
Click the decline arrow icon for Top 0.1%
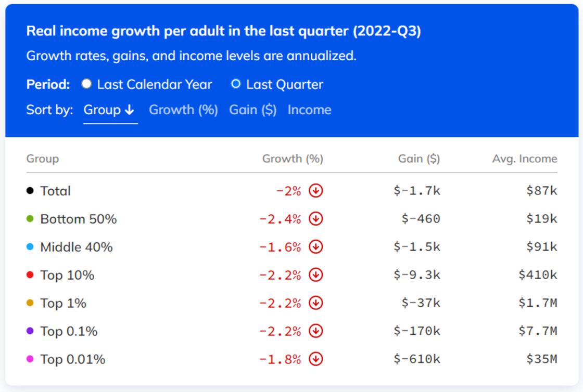pyautogui.click(x=316, y=331)
